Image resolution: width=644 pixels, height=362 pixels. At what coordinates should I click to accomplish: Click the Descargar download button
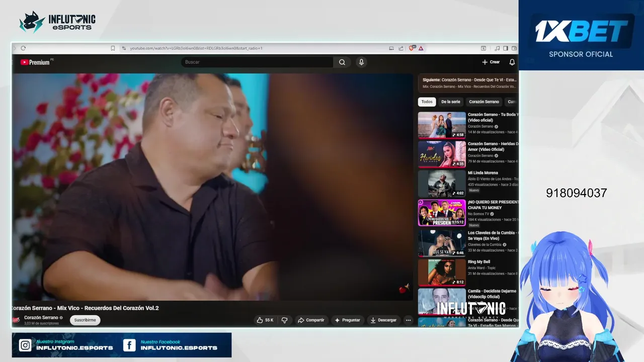[x=383, y=320]
